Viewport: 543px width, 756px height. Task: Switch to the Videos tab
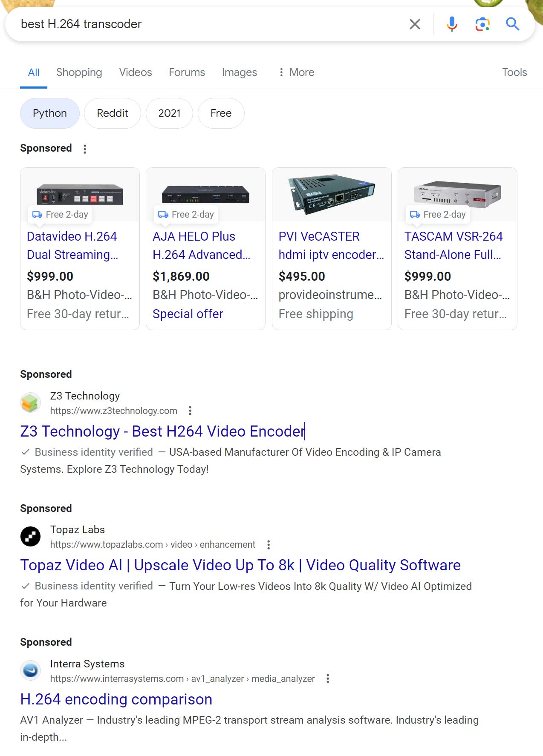pos(136,72)
